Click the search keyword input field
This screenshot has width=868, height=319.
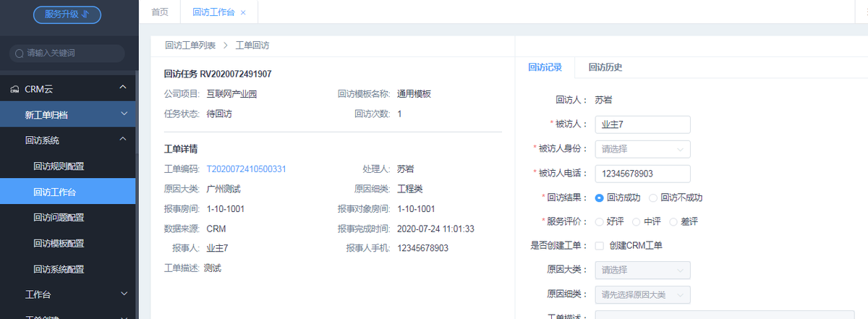pos(67,54)
